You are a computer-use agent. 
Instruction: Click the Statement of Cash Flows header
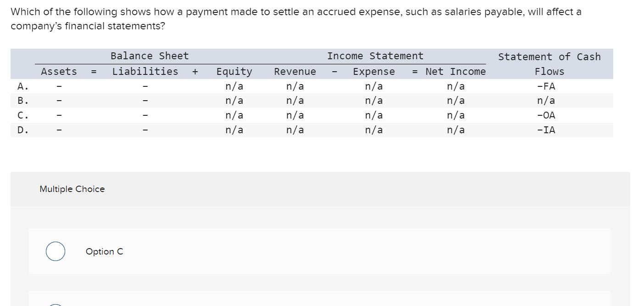549,63
